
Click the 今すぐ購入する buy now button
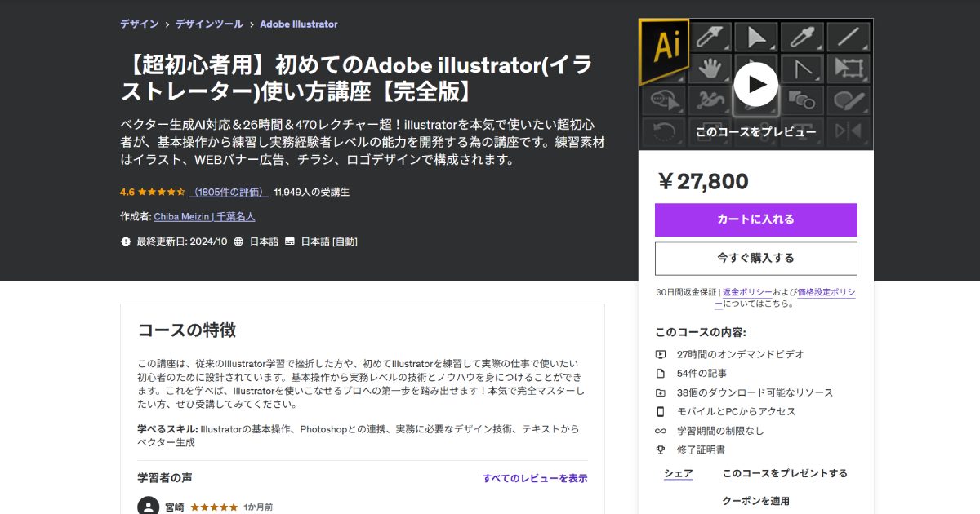755,259
